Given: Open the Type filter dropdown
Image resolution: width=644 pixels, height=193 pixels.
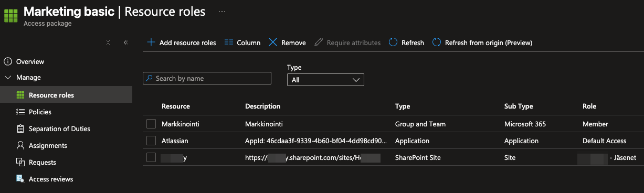Looking at the screenshot, I should pyautogui.click(x=325, y=80).
